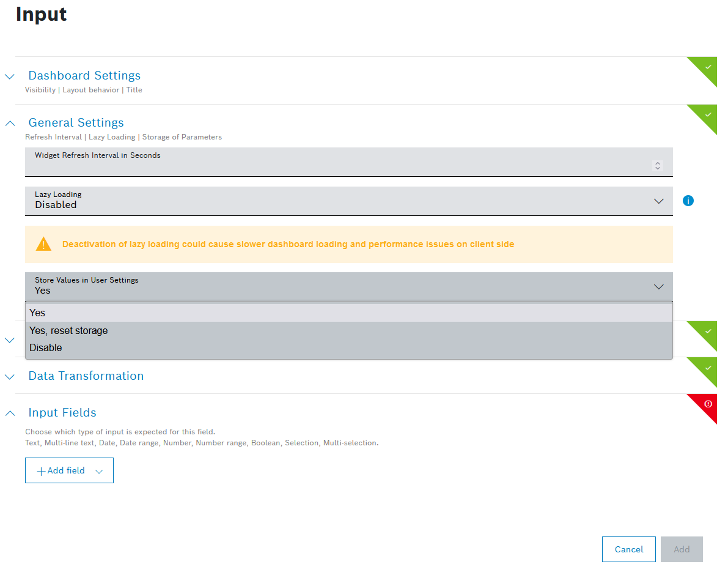Click the Add button at bottom right
This screenshot has height=575, width=728.
[x=681, y=549]
